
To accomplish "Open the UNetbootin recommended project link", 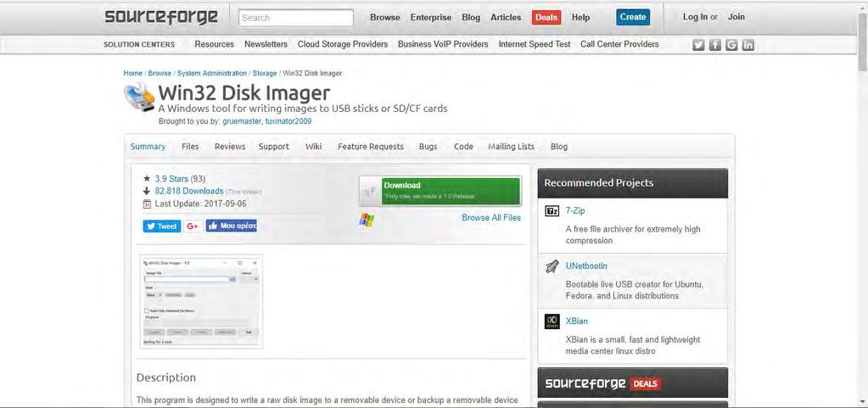I will coord(586,266).
